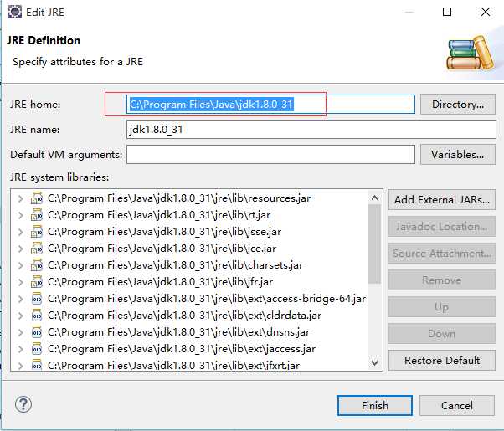Select the jaccess.jar path row
This screenshot has height=431, width=504.
182,349
